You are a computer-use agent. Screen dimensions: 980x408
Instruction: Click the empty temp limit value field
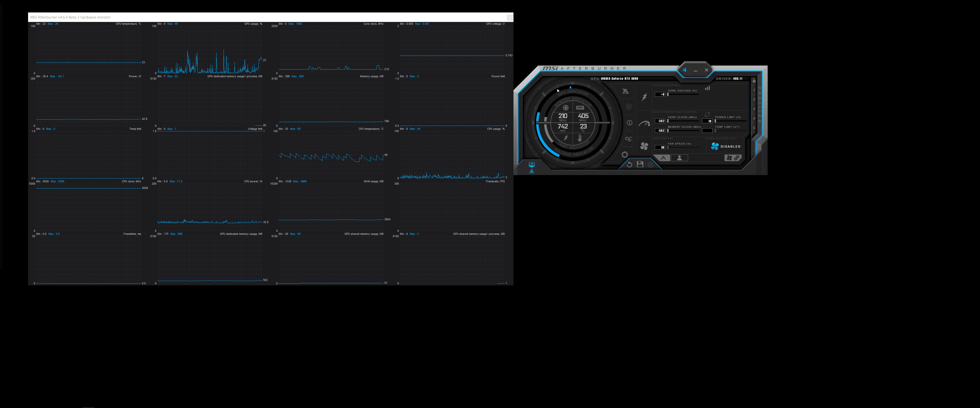[707, 130]
